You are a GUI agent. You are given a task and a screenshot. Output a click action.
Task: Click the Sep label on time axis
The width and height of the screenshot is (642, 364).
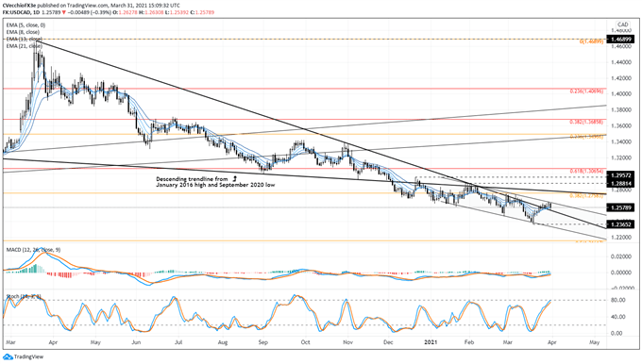pyautogui.click(x=262, y=342)
